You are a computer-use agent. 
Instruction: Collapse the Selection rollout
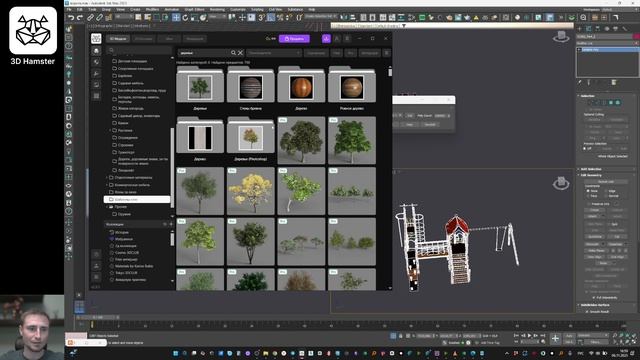(607, 96)
